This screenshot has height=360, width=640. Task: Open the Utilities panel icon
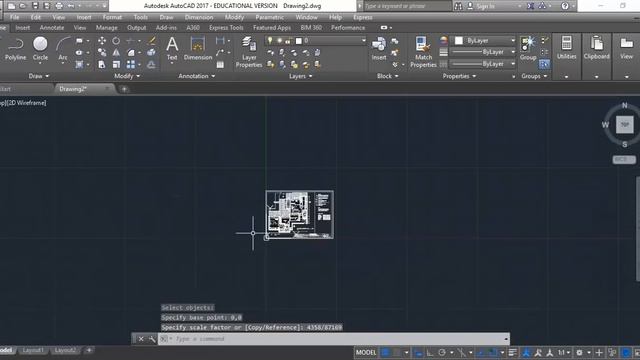pyautogui.click(x=567, y=48)
